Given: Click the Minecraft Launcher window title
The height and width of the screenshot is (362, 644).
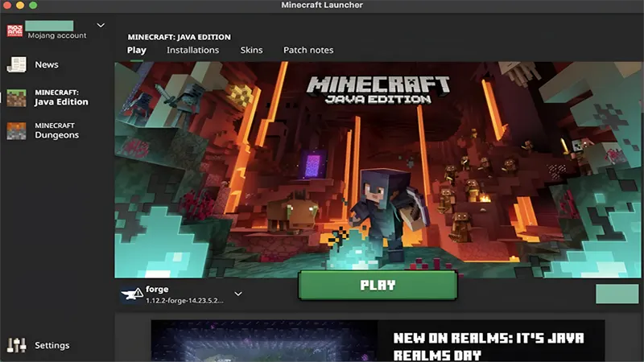Looking at the screenshot, I should (322, 5).
